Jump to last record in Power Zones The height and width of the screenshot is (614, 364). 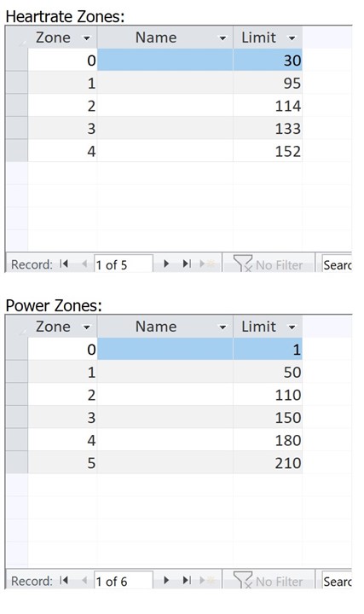pyautogui.click(x=187, y=581)
